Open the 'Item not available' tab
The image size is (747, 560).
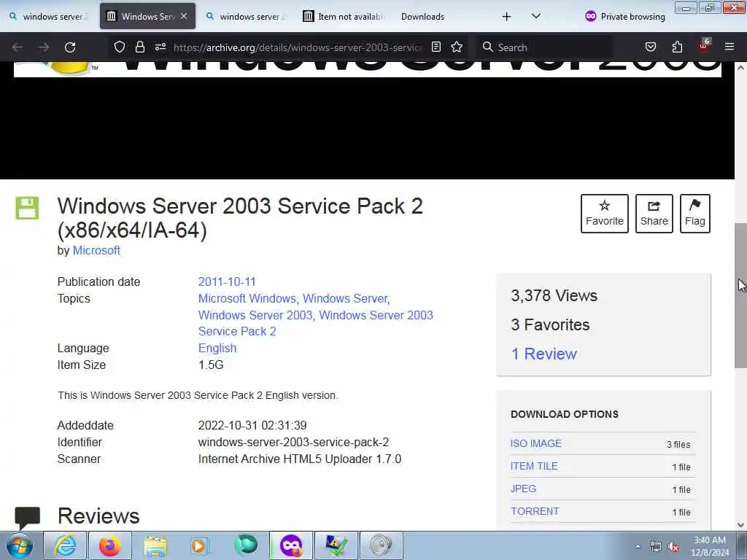[343, 16]
